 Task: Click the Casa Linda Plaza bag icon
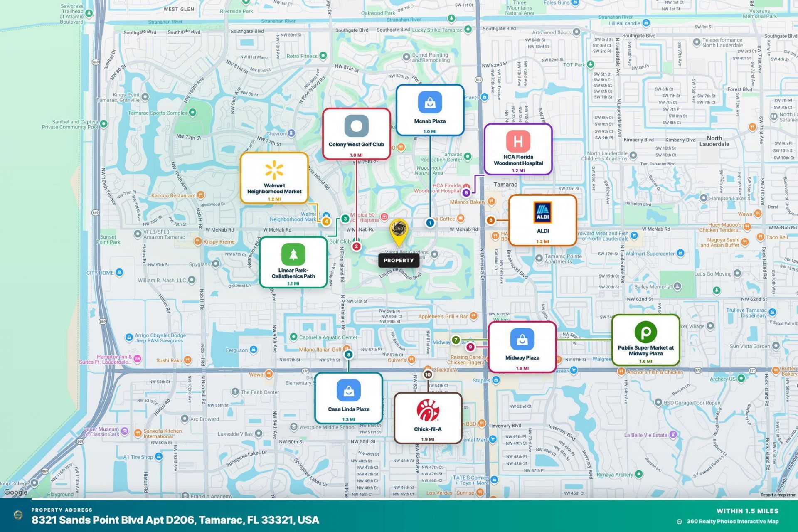[x=349, y=391]
